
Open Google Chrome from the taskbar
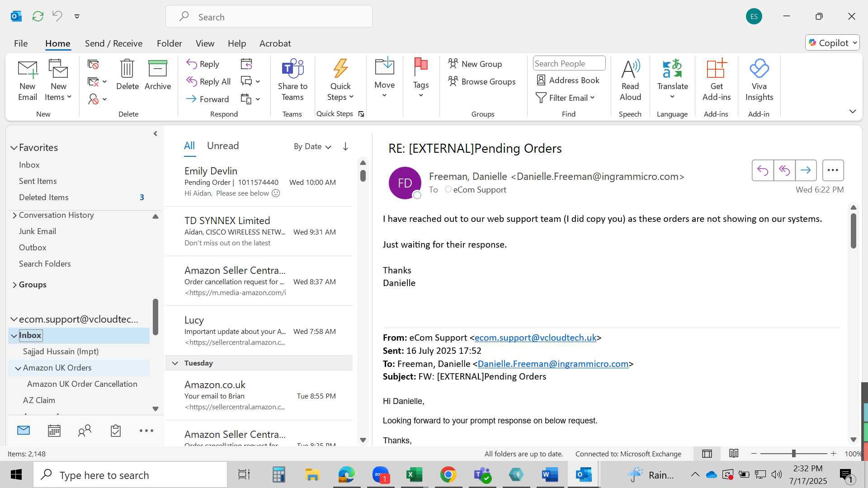point(448,474)
